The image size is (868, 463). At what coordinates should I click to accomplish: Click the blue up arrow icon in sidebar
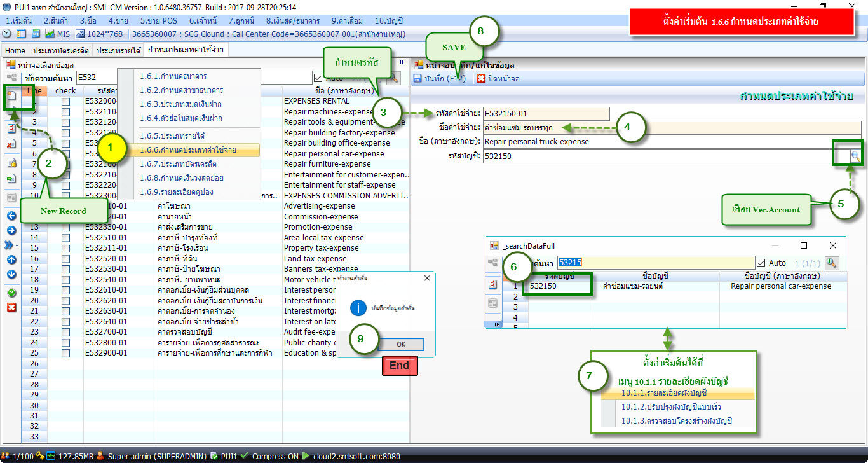pos(11,259)
